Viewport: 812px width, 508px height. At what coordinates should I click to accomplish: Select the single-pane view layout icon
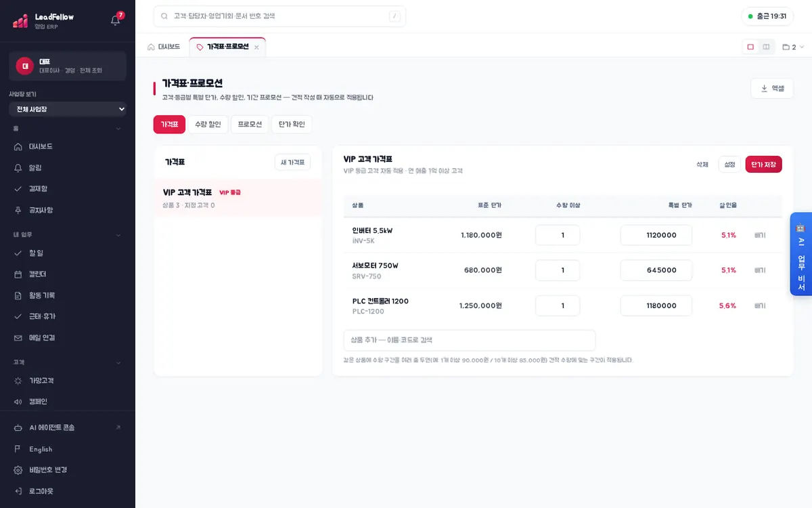[x=750, y=47]
